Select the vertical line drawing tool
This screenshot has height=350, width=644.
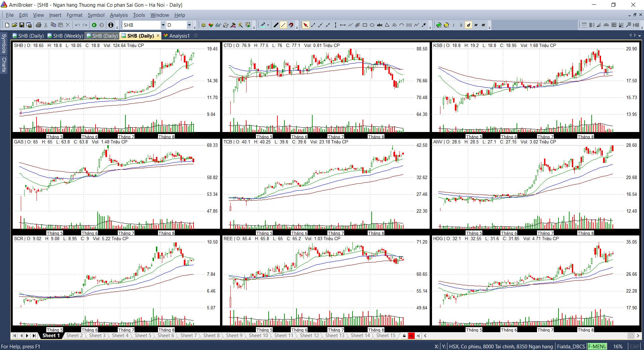[x=335, y=25]
